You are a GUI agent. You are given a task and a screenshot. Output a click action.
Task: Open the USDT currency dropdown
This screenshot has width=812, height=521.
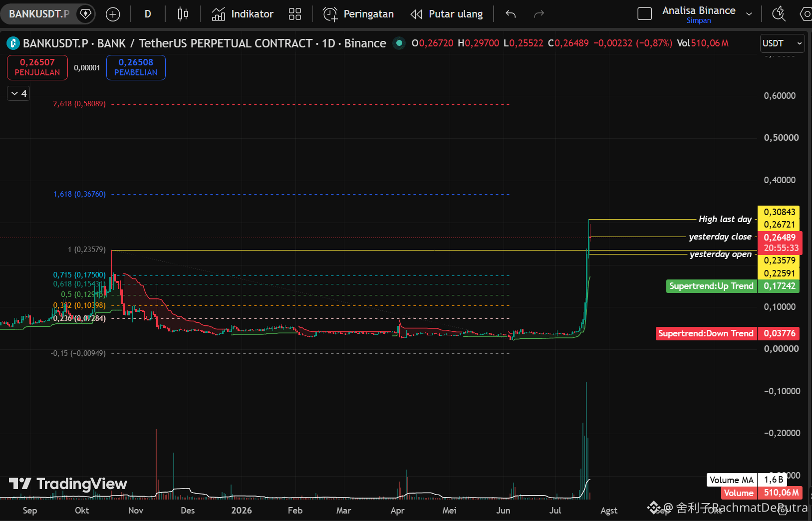(x=782, y=43)
